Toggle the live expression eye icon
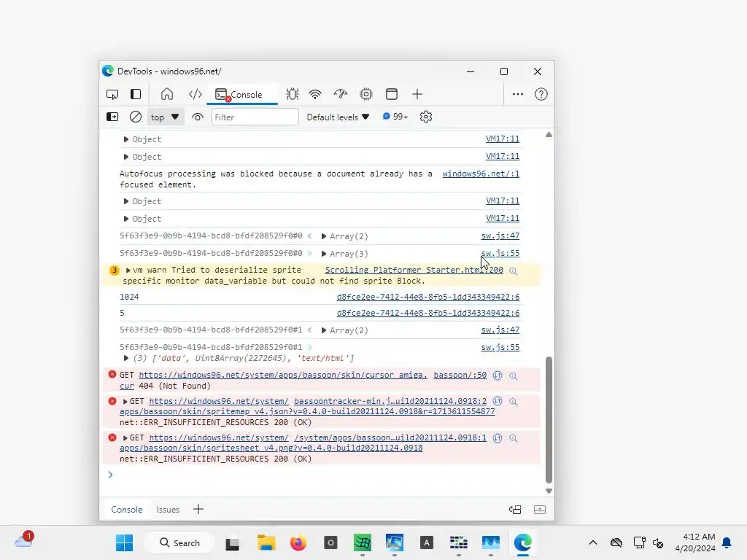747x560 pixels. click(x=197, y=117)
